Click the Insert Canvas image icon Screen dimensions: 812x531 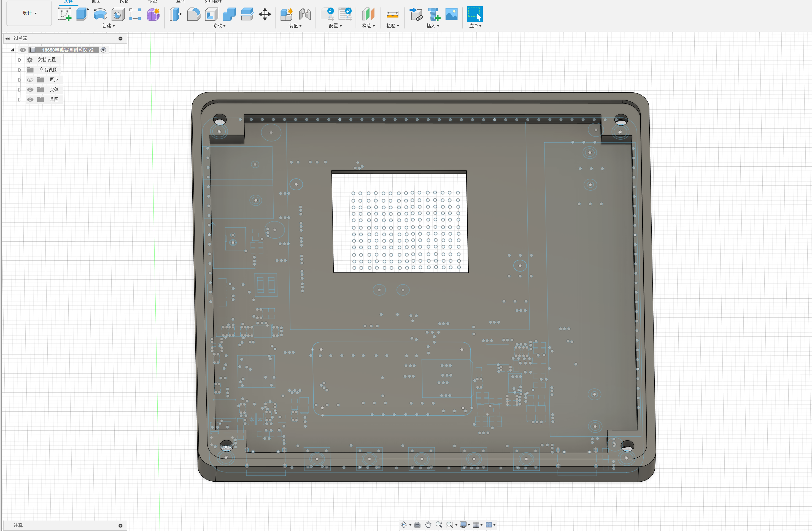pos(451,14)
